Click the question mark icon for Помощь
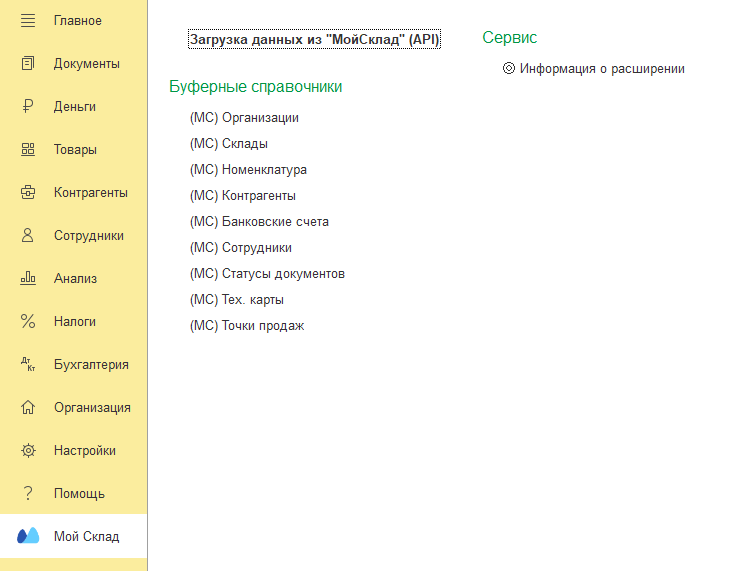The height and width of the screenshot is (571, 738). (x=28, y=493)
